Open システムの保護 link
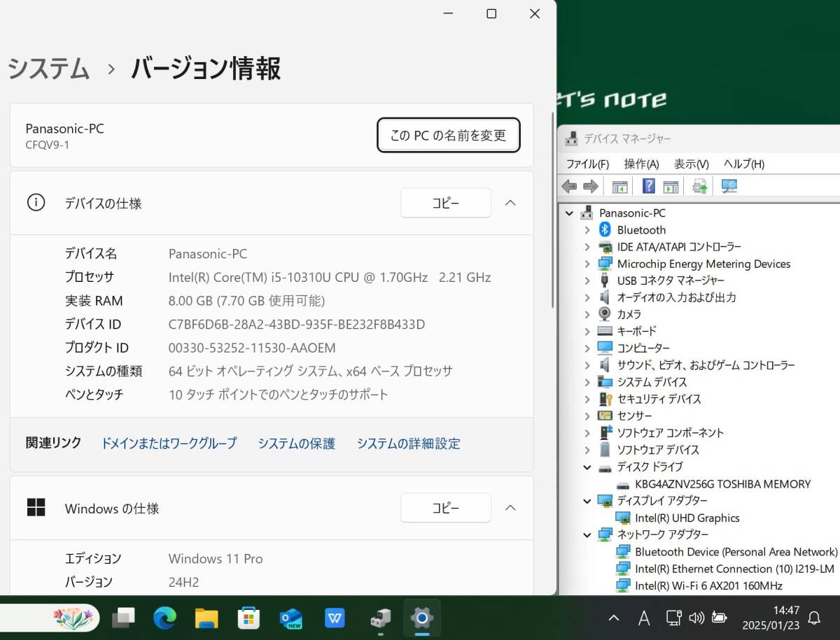Screen dimensions: 840x640 tap(296, 443)
